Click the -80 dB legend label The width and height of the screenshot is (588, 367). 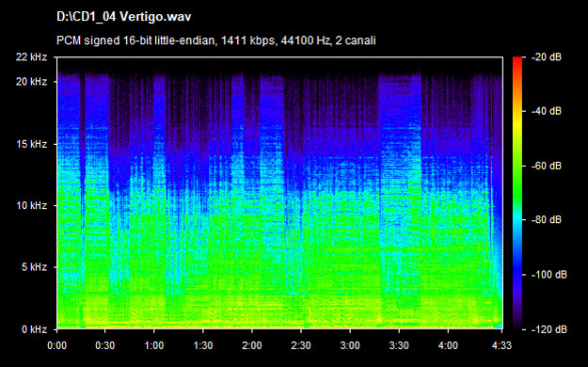pos(547,219)
